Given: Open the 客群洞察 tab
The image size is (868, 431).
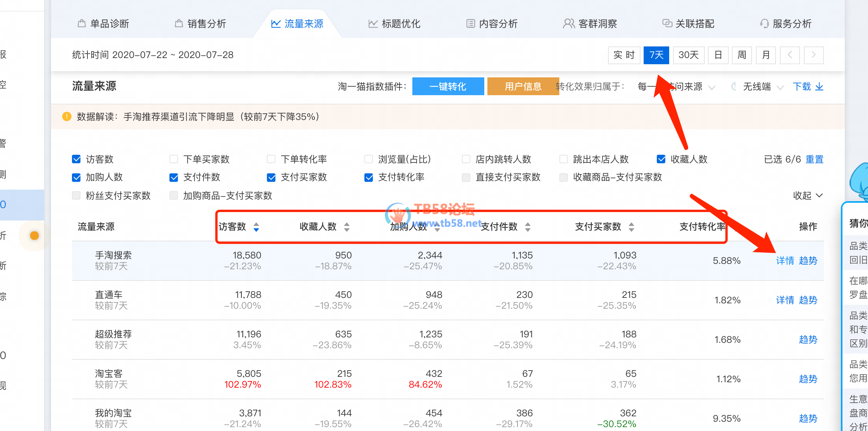Looking at the screenshot, I should pyautogui.click(x=590, y=24).
